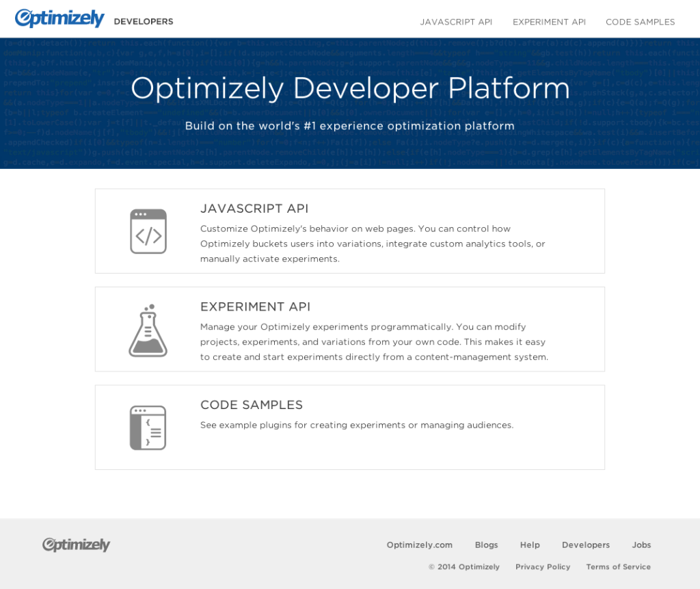Select the EXPERIMENT API navigation item
This screenshot has height=589, width=700.
549,22
